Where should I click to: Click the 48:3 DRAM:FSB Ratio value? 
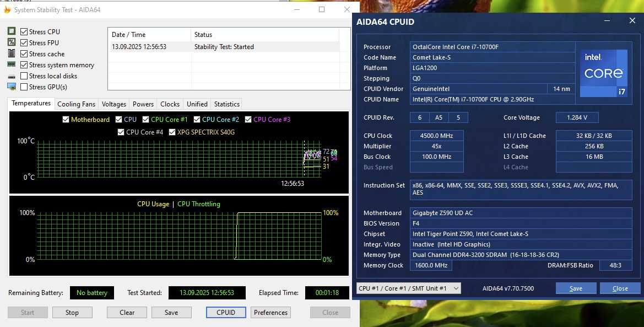[615, 265]
